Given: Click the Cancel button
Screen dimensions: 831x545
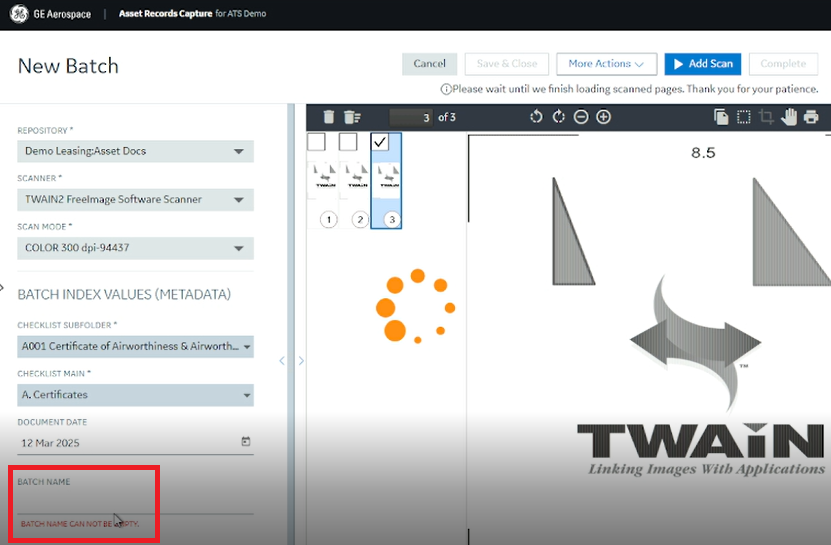Looking at the screenshot, I should (429, 64).
